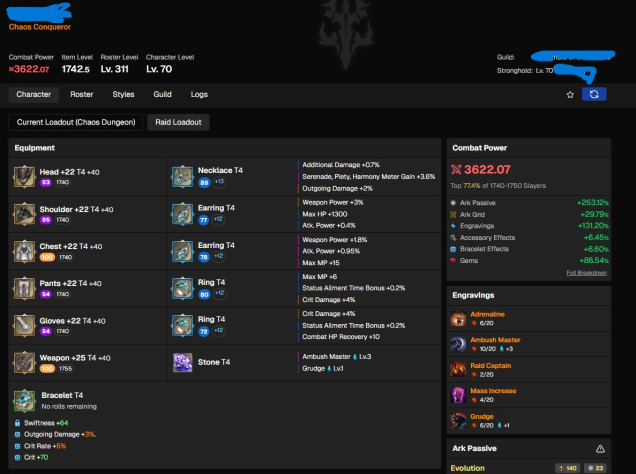Click the Gloves +22 equipment icon
This screenshot has width=636, height=474.
[23, 325]
